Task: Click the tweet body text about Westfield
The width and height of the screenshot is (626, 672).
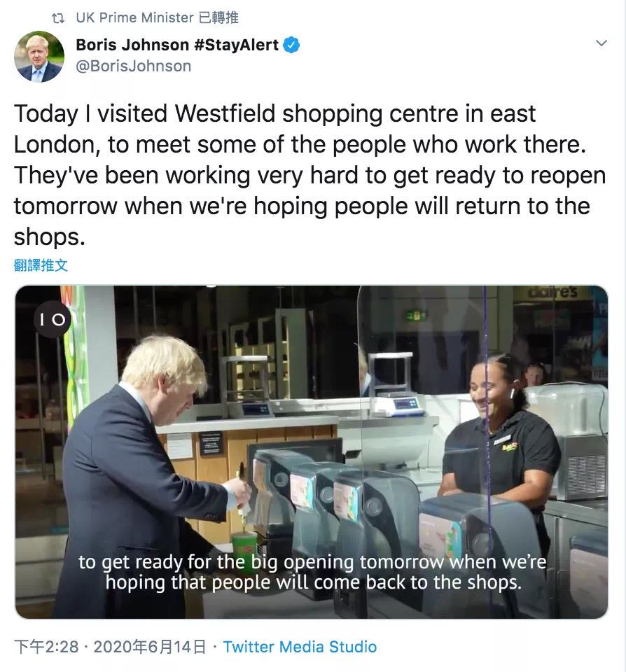Action: (309, 175)
